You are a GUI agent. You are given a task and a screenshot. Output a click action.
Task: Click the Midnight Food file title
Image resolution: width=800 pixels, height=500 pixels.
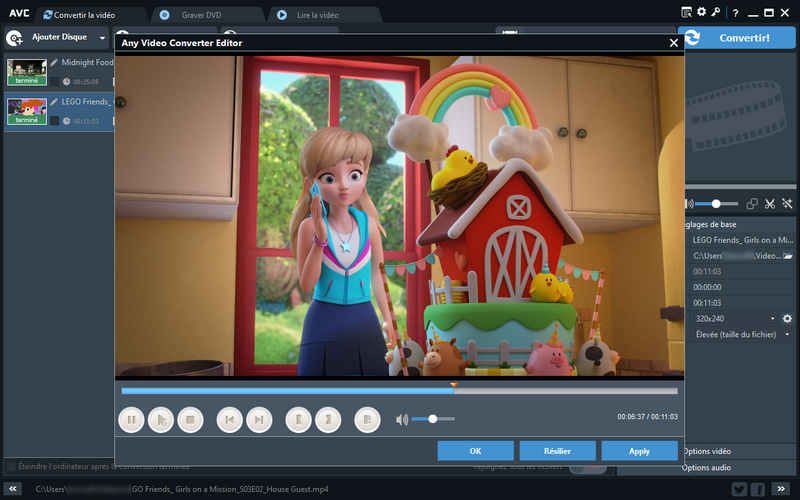pyautogui.click(x=87, y=62)
